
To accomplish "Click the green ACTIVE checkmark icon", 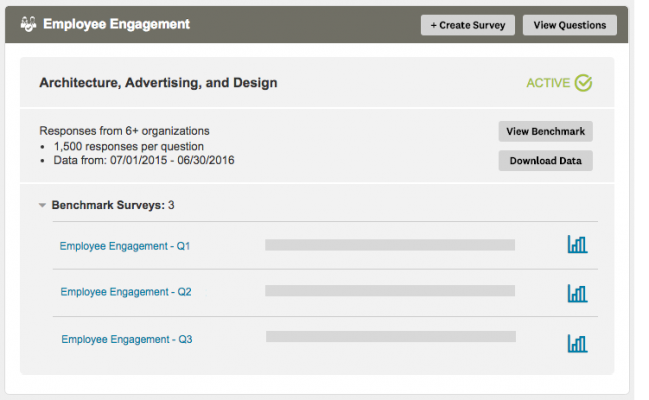I will click(583, 83).
